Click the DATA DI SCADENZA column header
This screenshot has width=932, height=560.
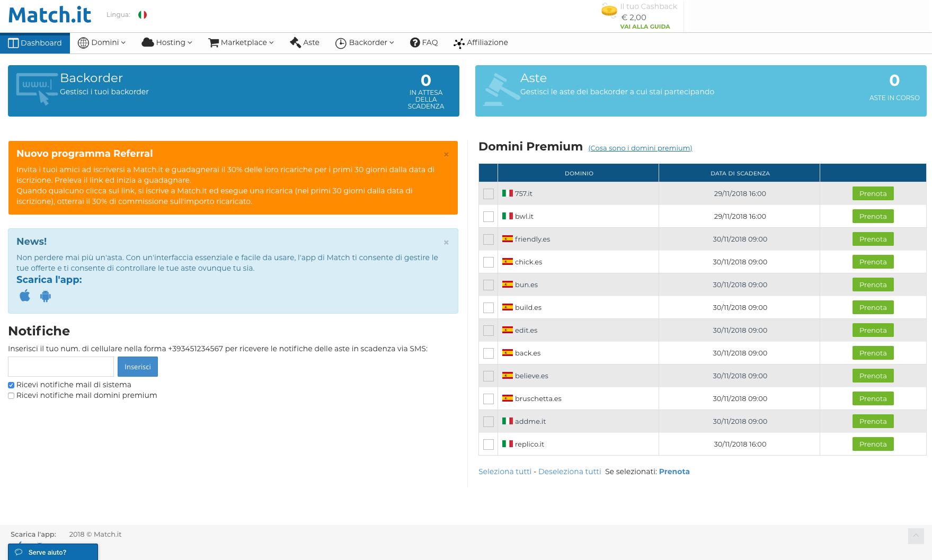point(740,173)
